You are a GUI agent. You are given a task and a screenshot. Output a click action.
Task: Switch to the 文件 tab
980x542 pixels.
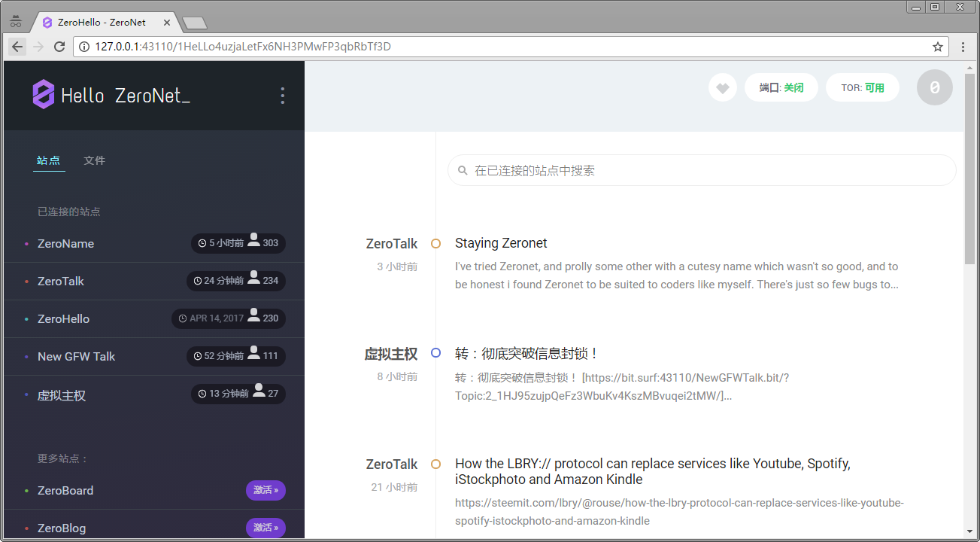click(94, 160)
